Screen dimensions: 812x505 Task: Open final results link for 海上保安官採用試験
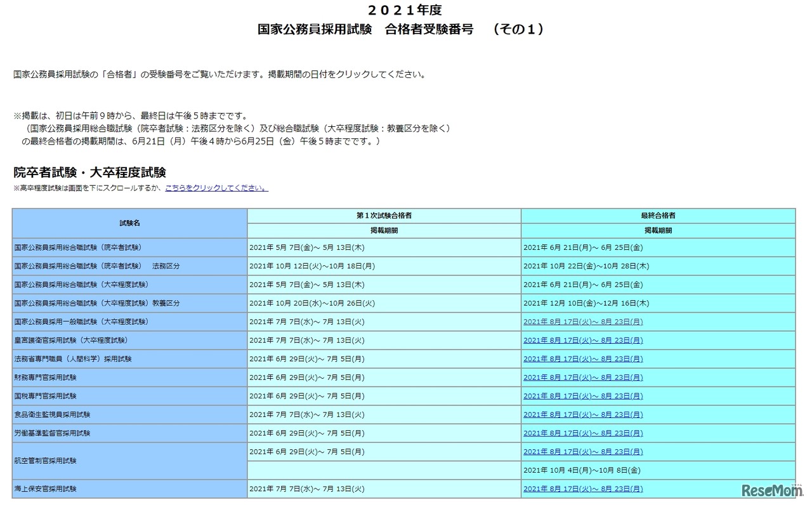[x=582, y=489]
